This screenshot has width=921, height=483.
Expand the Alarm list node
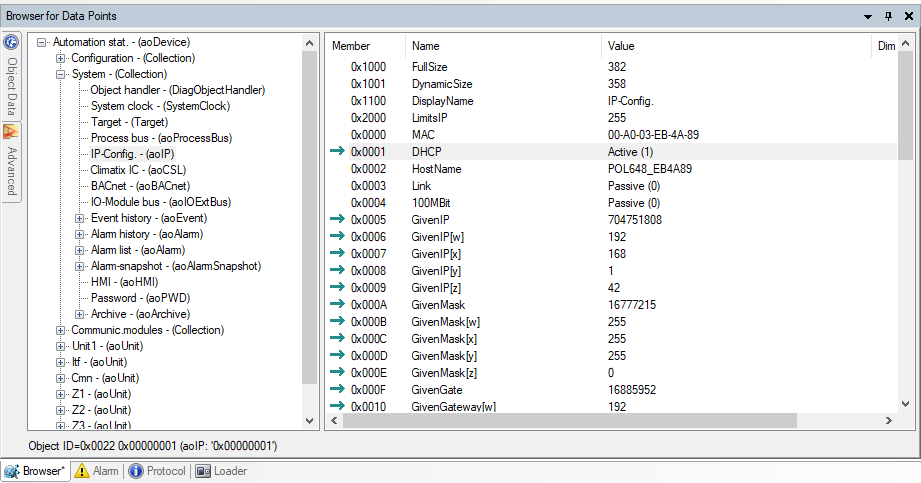point(79,250)
